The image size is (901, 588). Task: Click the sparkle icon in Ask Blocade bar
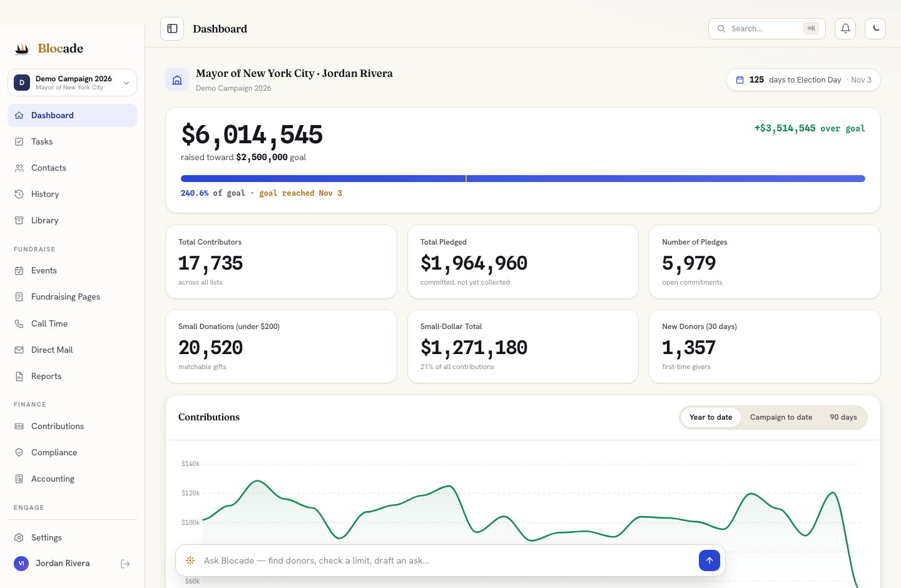tap(190, 560)
